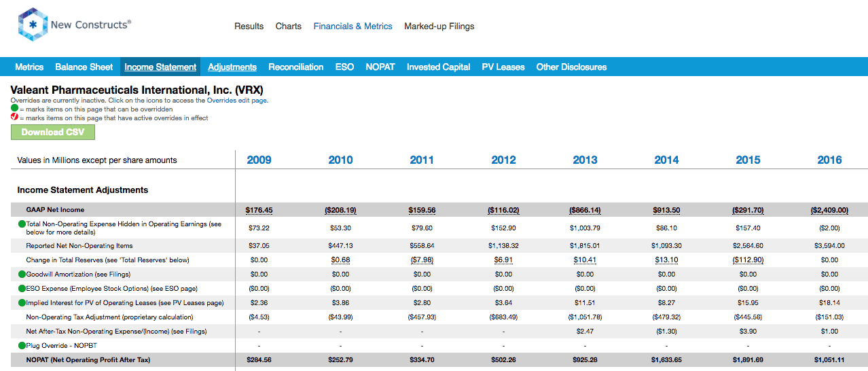This screenshot has height=371, width=868.
Task: Click GAAP Net Income value ($208.19)
Action: click(x=340, y=210)
